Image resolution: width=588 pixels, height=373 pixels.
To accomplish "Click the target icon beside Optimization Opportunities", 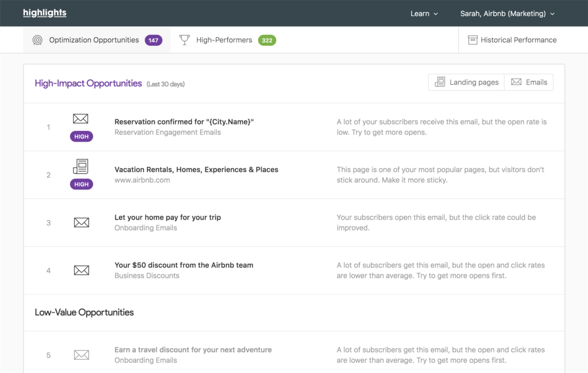I will coord(38,40).
